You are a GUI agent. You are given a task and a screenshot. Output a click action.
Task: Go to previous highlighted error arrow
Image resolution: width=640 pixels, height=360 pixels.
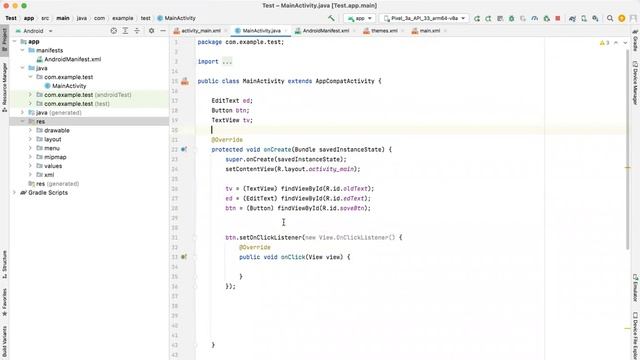[616, 42]
